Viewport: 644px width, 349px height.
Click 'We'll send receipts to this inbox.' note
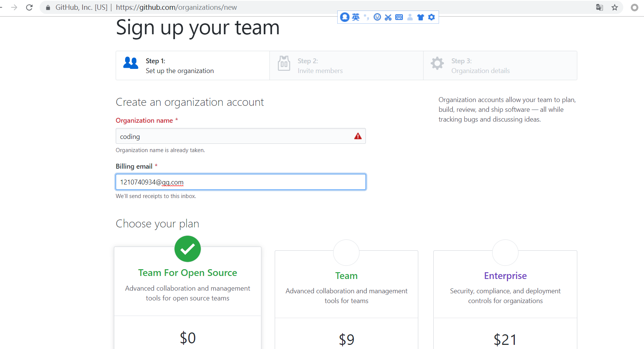(156, 196)
